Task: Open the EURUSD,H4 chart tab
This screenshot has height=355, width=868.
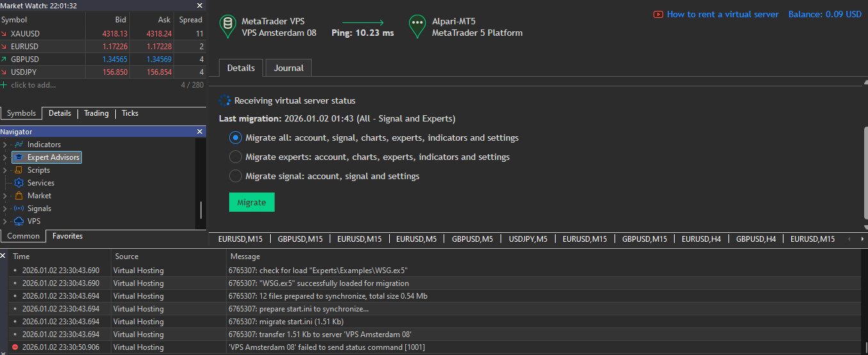Action: point(701,239)
